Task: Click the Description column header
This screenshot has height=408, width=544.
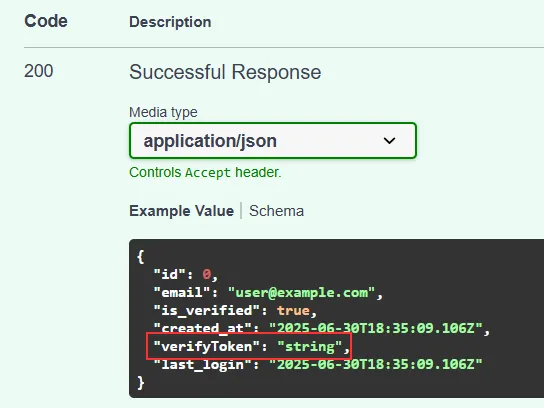Action: (x=170, y=22)
